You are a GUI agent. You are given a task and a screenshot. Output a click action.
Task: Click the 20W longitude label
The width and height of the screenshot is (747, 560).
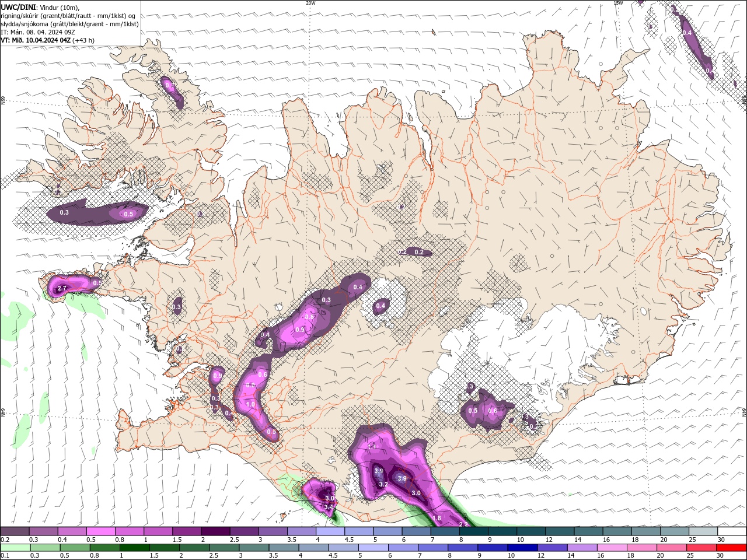310,3
